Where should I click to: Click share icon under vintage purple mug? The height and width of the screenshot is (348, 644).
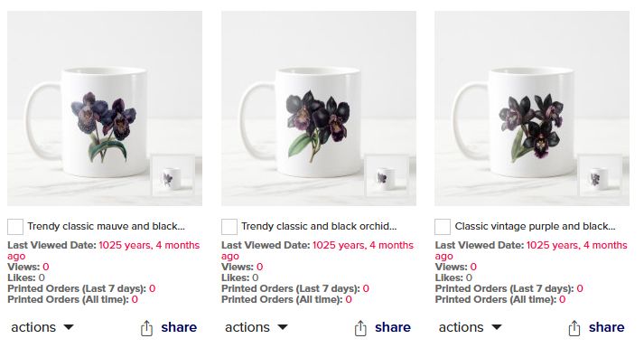click(x=574, y=328)
